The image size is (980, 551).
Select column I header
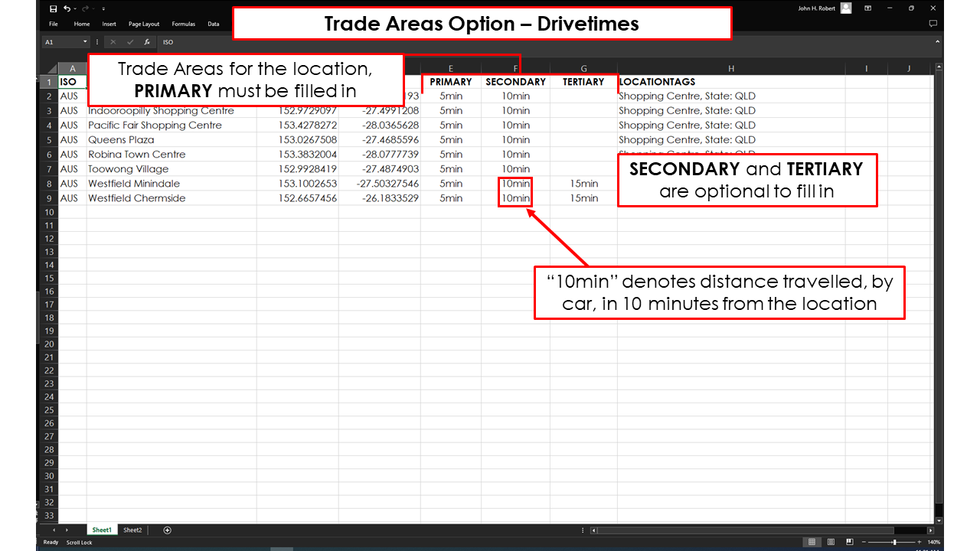coord(867,69)
